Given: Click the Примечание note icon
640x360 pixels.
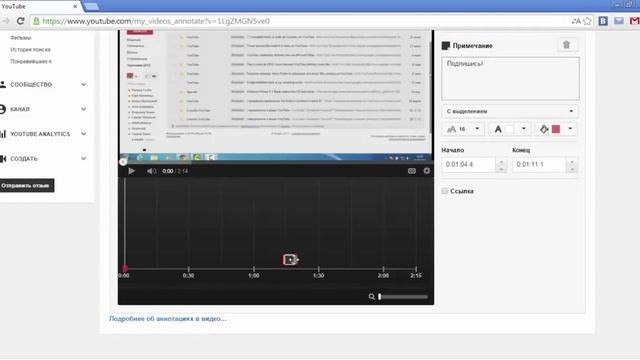Looking at the screenshot, I should tap(446, 46).
